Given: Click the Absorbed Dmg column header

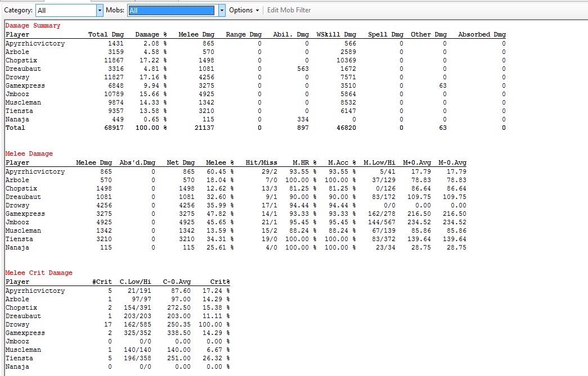Looking at the screenshot, I should (x=482, y=35).
